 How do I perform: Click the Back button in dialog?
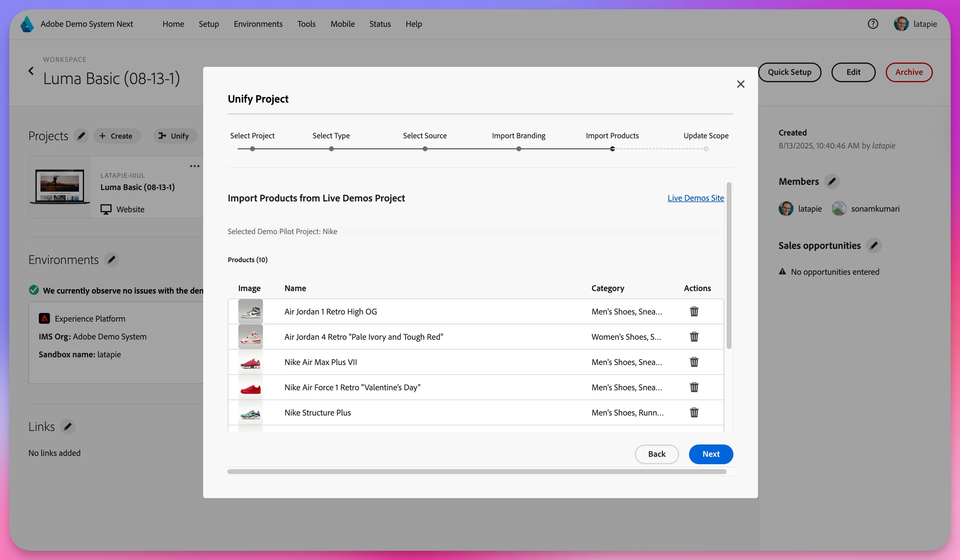pyautogui.click(x=656, y=454)
